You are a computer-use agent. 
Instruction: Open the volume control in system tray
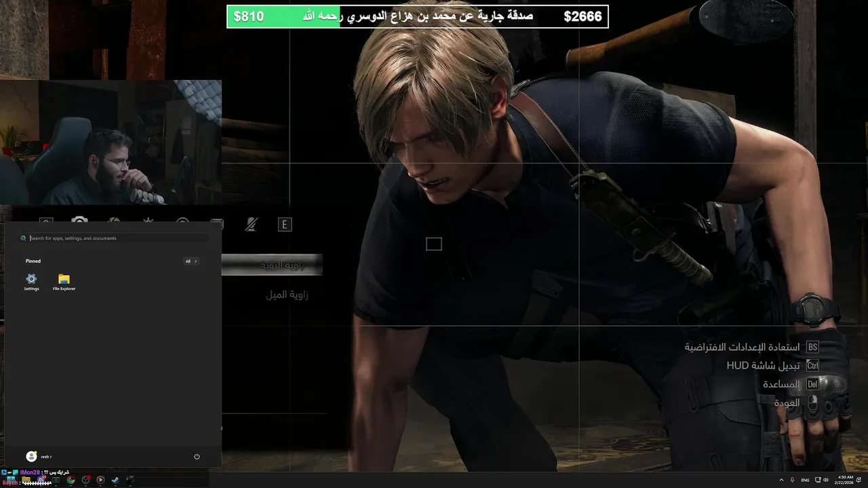coord(826,480)
